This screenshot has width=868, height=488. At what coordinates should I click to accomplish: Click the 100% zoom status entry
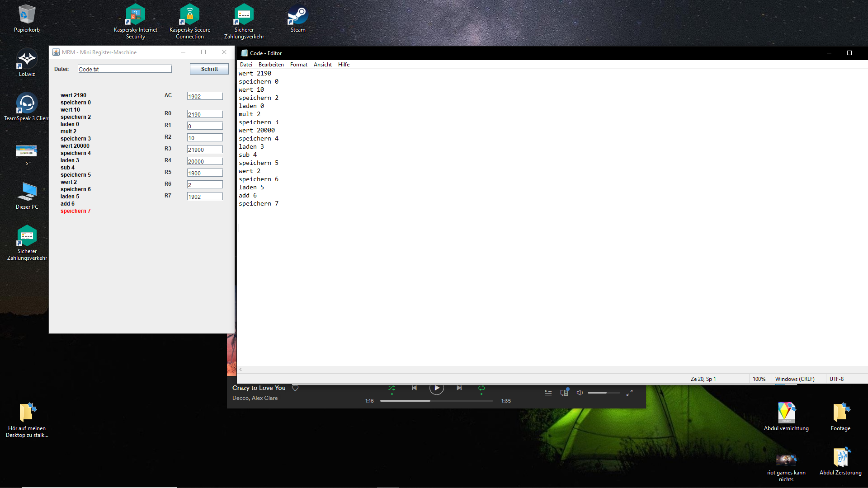coord(759,379)
